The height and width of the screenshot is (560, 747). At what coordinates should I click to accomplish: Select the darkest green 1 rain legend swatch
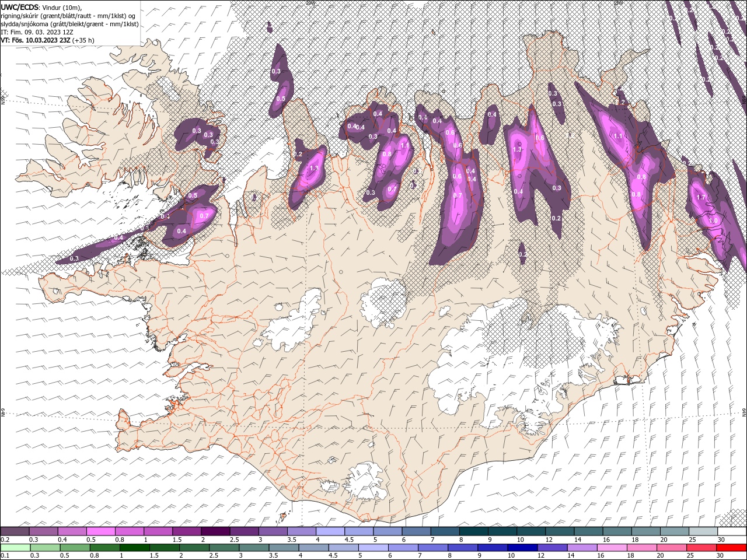click(x=135, y=547)
